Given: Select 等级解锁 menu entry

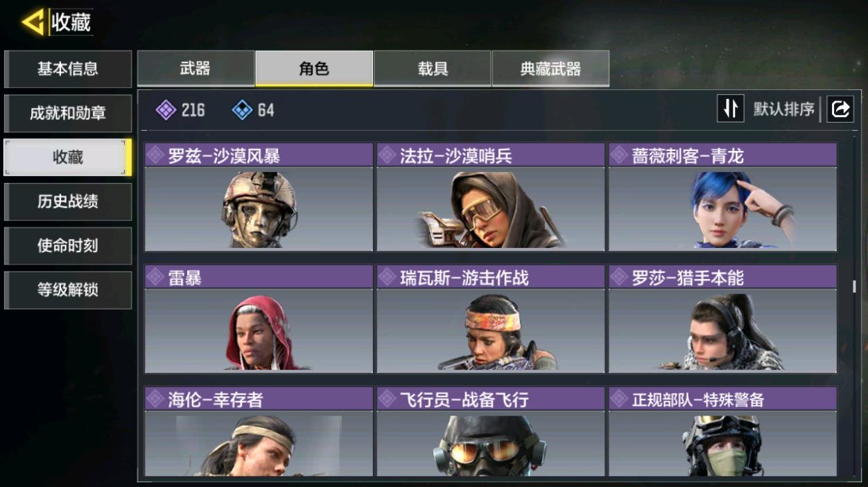Looking at the screenshot, I should click(68, 290).
